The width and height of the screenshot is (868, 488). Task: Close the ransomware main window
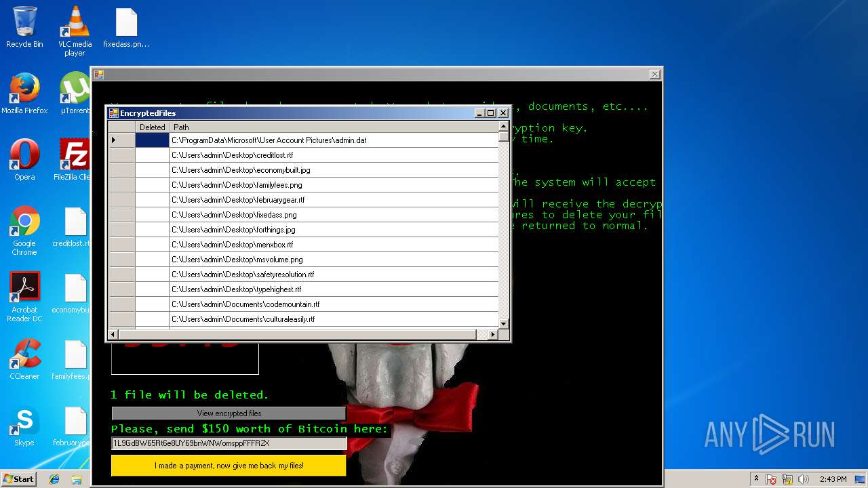pos(654,75)
